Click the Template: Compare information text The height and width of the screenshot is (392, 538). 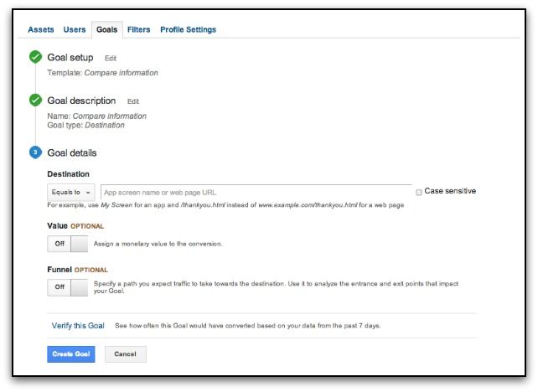coord(102,73)
